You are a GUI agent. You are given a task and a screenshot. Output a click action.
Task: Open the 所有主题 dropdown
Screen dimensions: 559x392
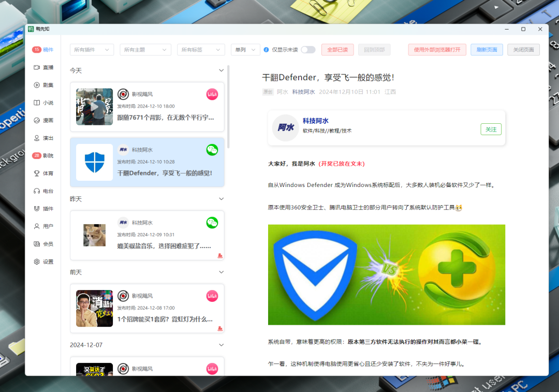click(145, 50)
